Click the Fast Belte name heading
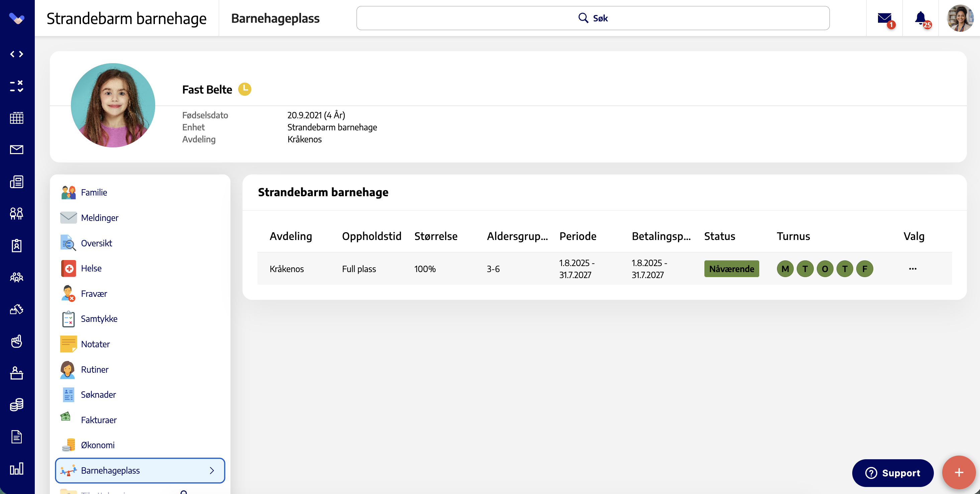The width and height of the screenshot is (980, 494). [x=207, y=89]
